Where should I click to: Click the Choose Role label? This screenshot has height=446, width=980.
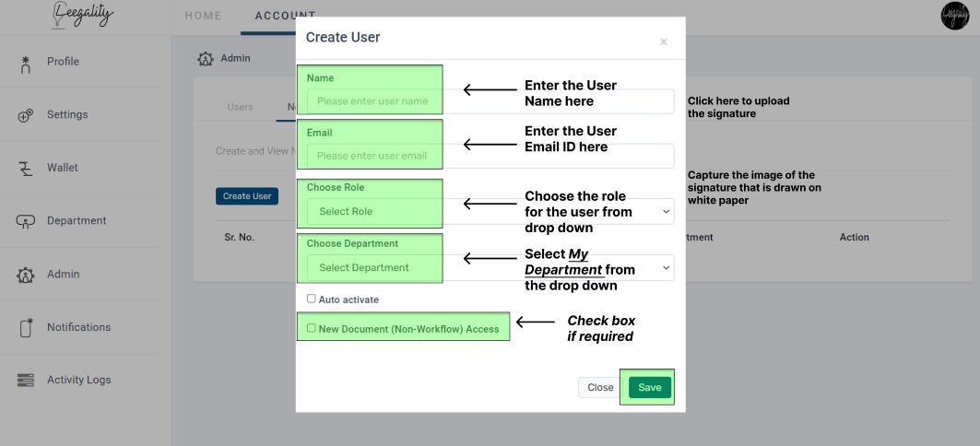336,187
